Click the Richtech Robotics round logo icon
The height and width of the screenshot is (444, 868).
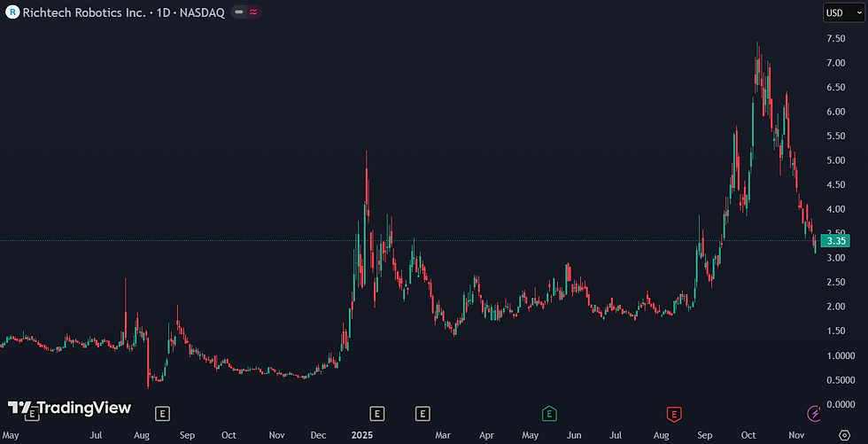point(12,12)
